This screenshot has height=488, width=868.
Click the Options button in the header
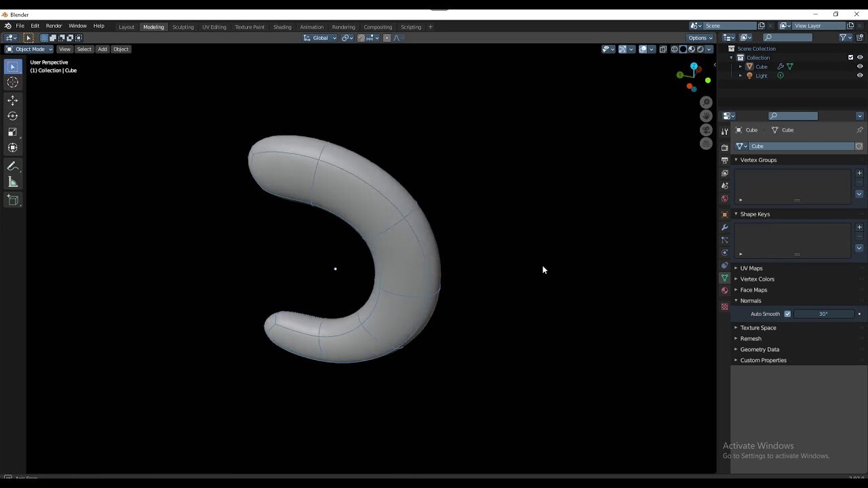pyautogui.click(x=698, y=38)
